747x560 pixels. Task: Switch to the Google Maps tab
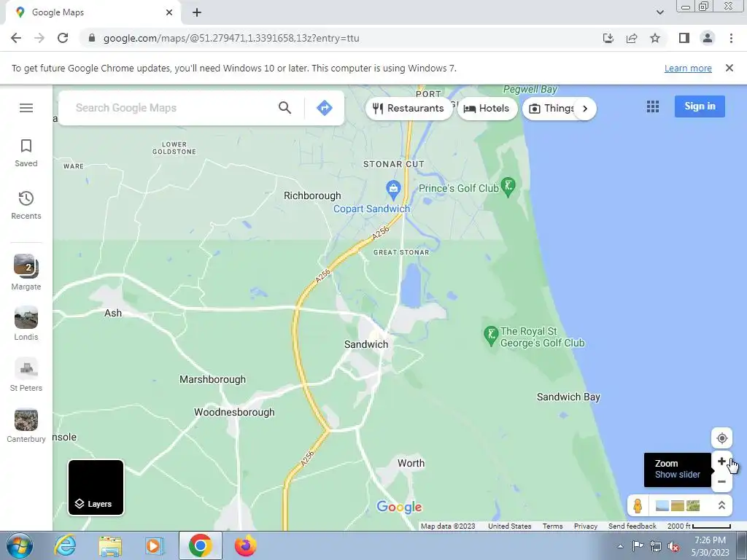pos(93,13)
